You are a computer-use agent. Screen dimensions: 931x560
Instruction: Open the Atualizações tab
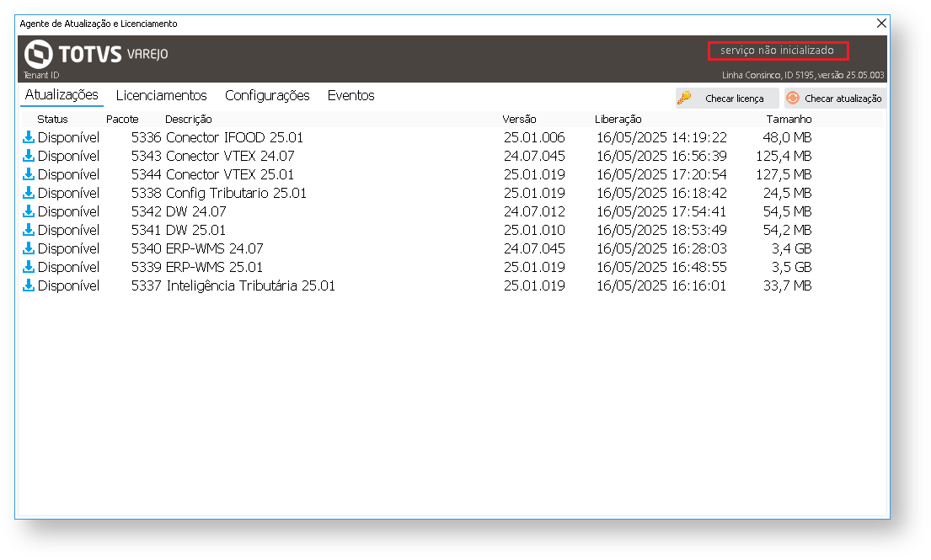62,95
